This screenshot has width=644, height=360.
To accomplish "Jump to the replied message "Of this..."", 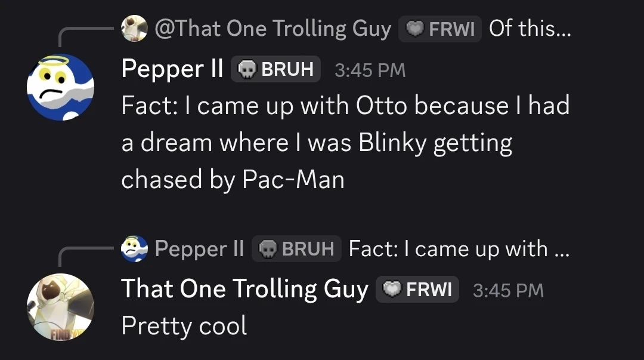I will click(x=530, y=28).
